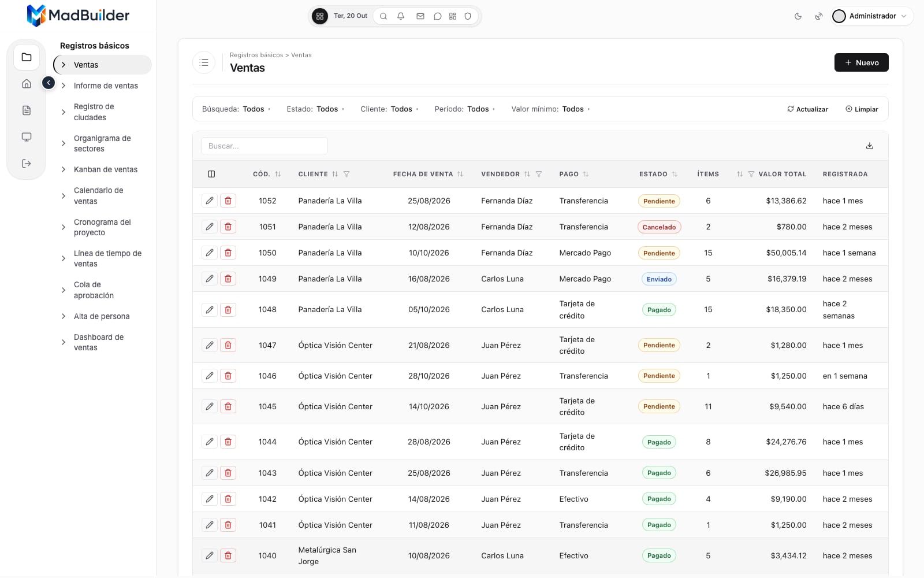This screenshot has width=924, height=578.
Task: Select the Cancelado status badge of sale 1051
Action: point(659,227)
